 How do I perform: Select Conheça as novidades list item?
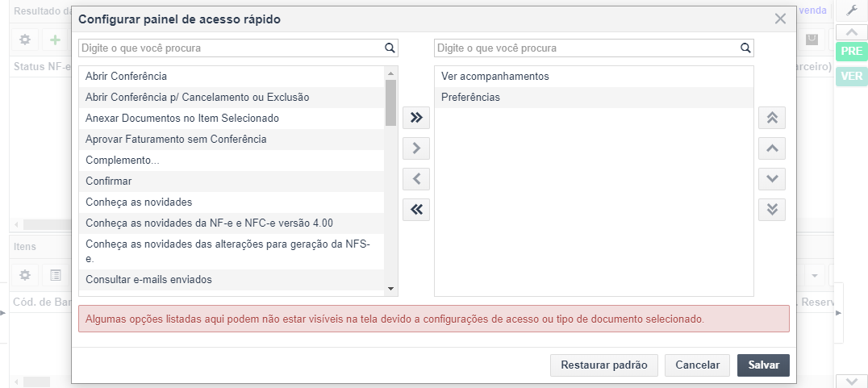[232, 202]
